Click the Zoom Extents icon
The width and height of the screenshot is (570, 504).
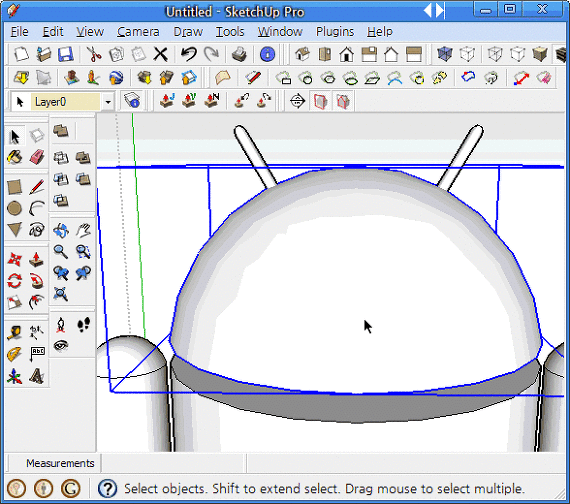61,294
